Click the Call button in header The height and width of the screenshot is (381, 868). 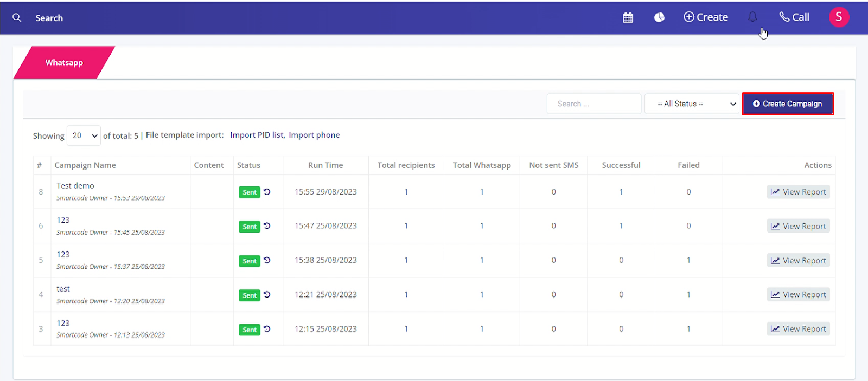[x=794, y=17]
